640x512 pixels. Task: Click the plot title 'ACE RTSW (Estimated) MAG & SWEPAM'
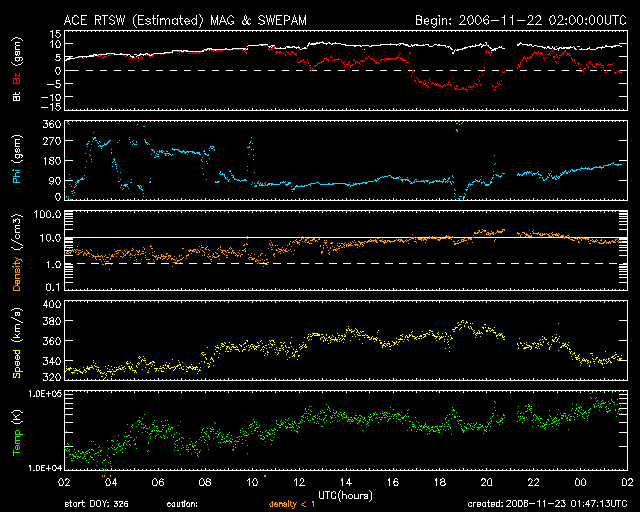(x=185, y=20)
